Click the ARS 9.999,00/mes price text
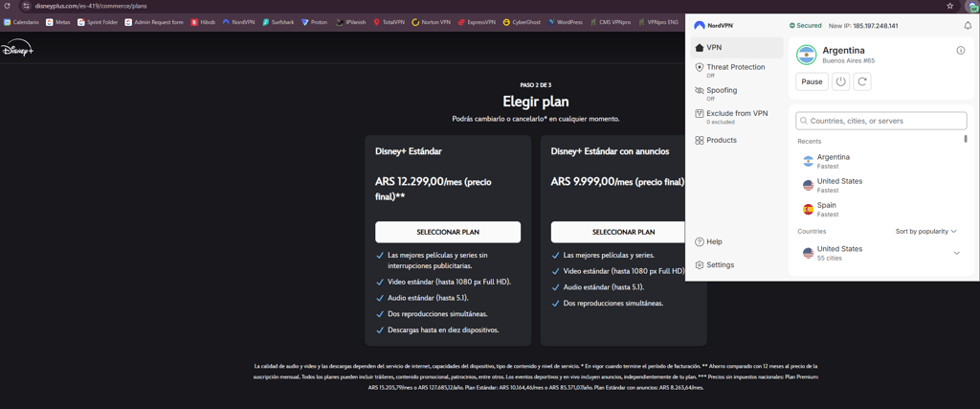Viewport: 980px width, 409px height. point(617,183)
